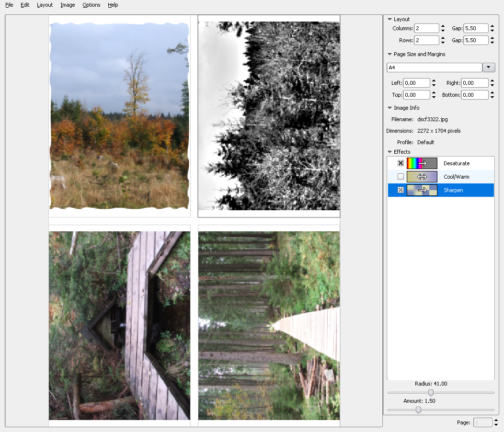Increase the Columns value with up arrow
The width and height of the screenshot is (504, 432).
[x=443, y=26]
